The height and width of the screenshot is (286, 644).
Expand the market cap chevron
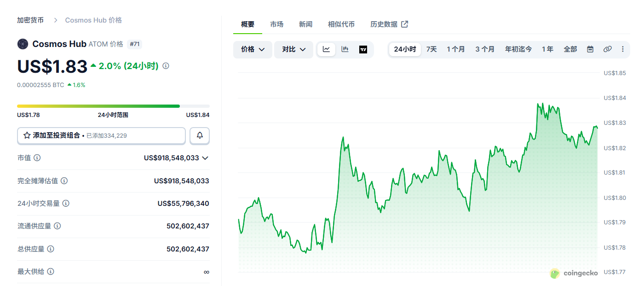click(x=205, y=158)
